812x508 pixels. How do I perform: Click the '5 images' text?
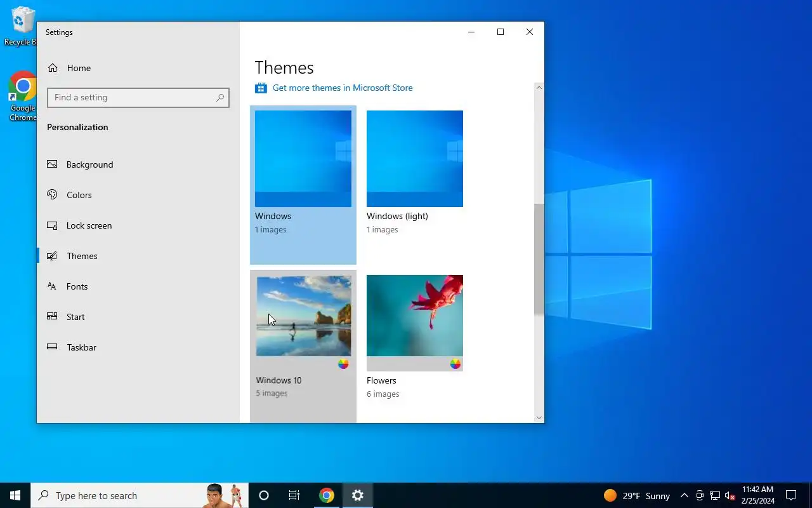point(272,394)
